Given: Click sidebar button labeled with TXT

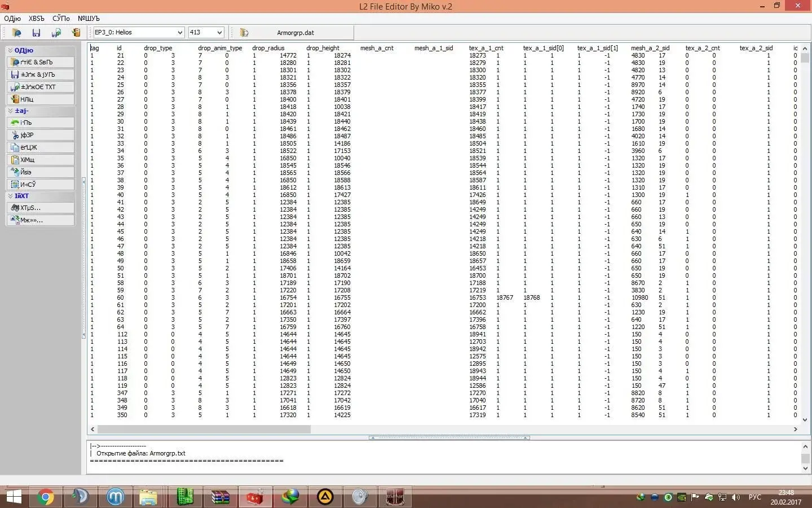Looking at the screenshot, I should tap(41, 87).
